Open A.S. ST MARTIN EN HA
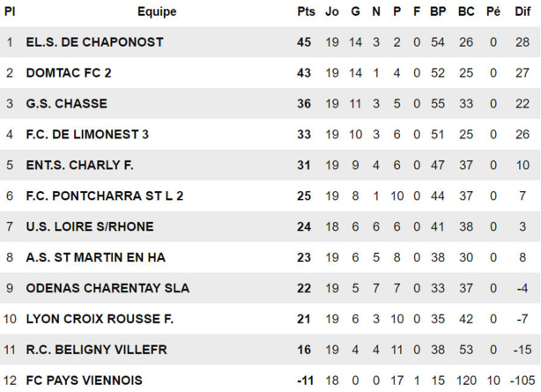 coord(95,257)
